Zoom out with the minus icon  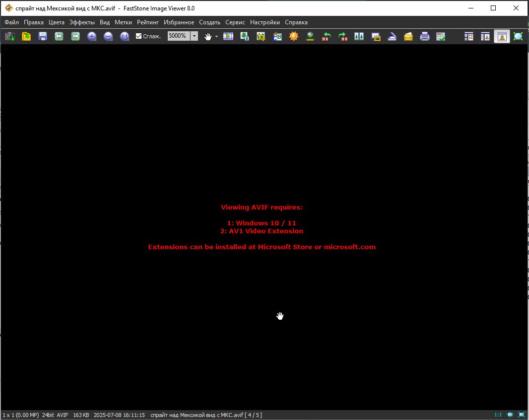click(108, 36)
